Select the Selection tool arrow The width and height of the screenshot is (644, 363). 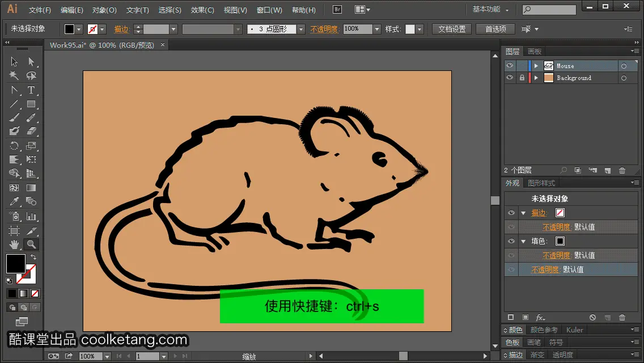click(14, 62)
